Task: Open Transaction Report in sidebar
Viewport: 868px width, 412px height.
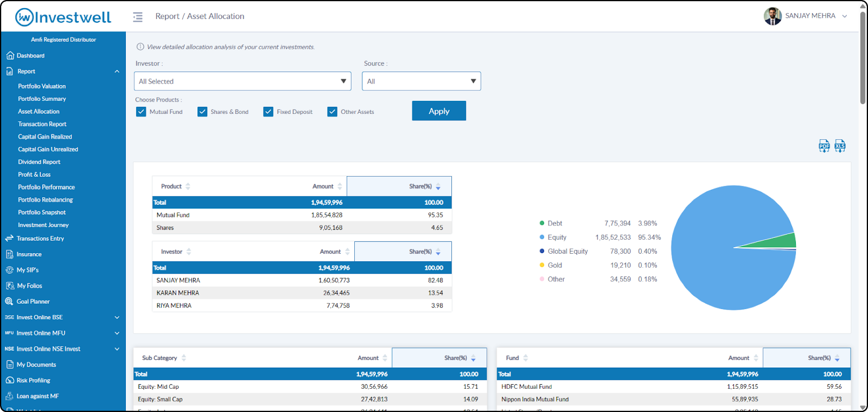Action: pyautogui.click(x=42, y=124)
